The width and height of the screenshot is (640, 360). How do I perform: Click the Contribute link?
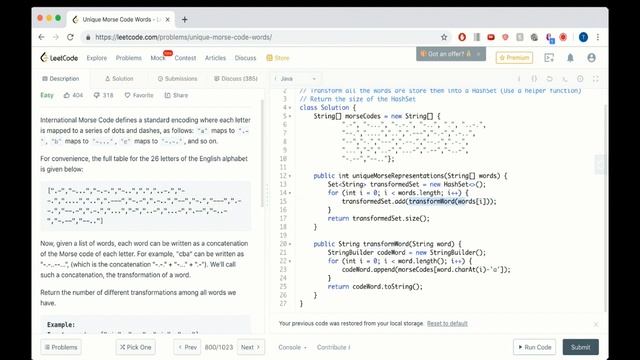click(333, 347)
